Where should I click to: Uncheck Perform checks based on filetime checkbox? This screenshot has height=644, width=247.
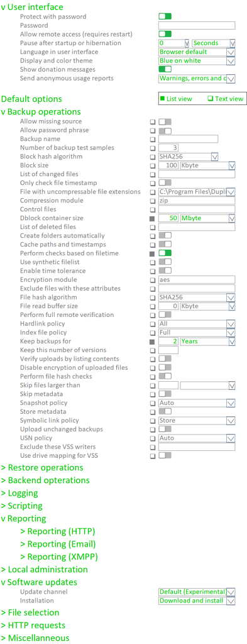coord(153,254)
